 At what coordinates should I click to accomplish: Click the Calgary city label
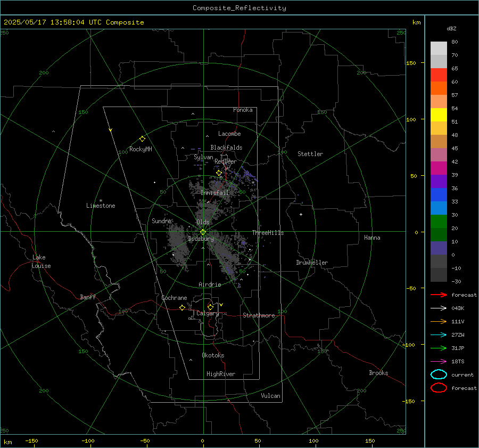(x=208, y=313)
